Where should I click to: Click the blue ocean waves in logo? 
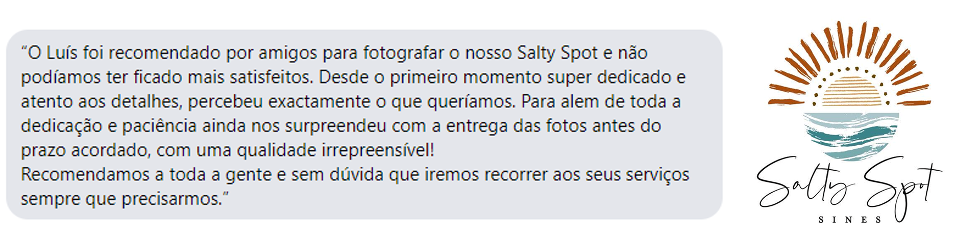click(x=851, y=136)
